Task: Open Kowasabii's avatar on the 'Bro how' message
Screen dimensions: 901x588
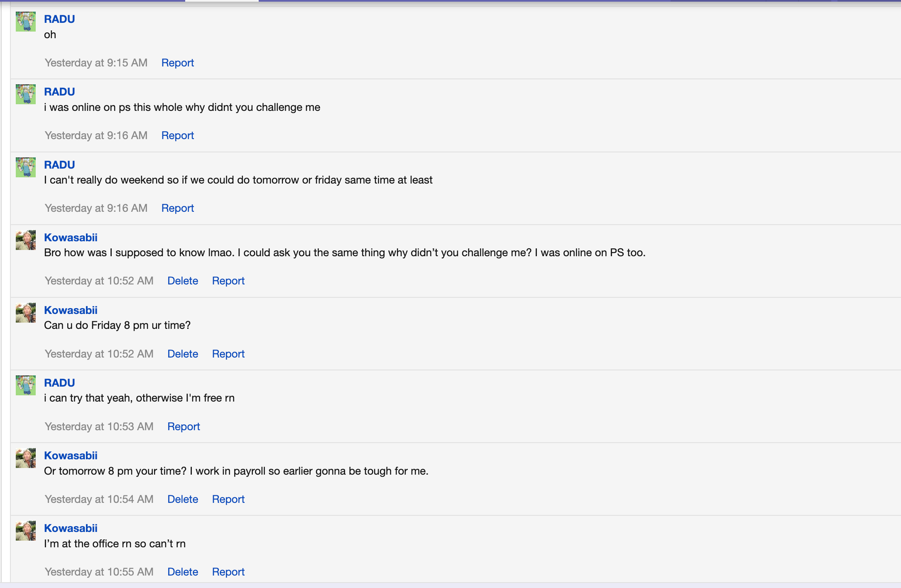Action: point(26,240)
